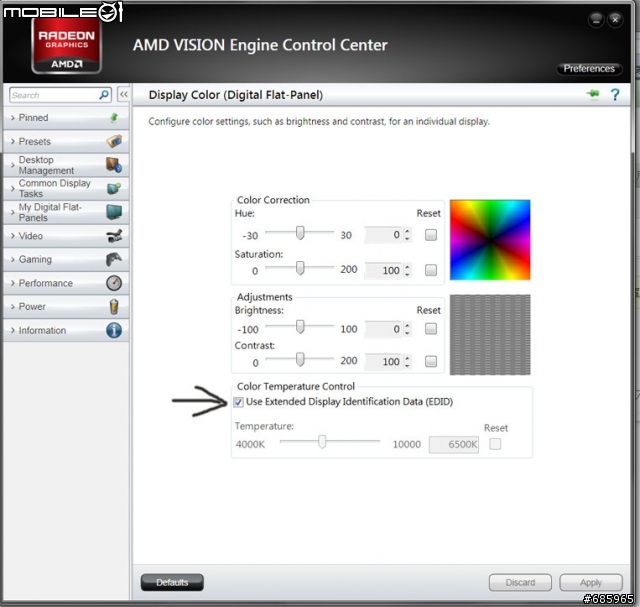640x607 pixels.
Task: Expand the Pinned section chevron
Action: click(x=13, y=118)
